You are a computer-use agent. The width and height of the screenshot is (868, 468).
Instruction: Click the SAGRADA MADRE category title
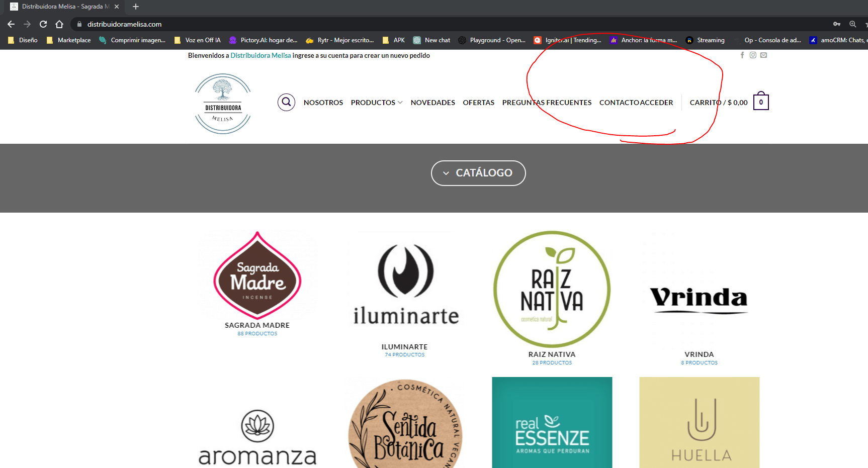257,325
